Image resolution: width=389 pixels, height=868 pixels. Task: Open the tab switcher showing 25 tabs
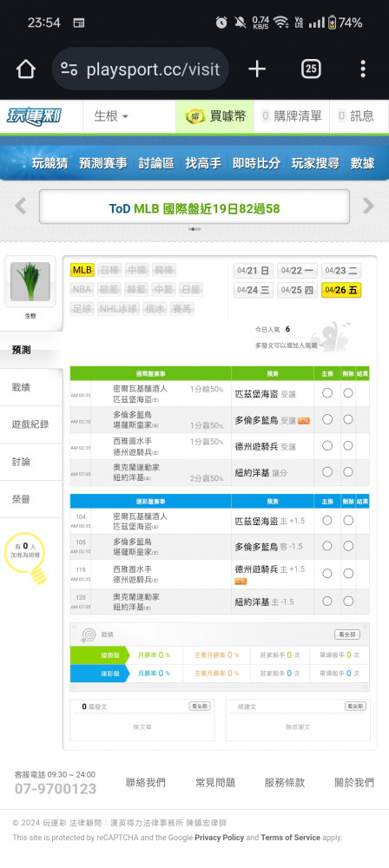tap(312, 69)
